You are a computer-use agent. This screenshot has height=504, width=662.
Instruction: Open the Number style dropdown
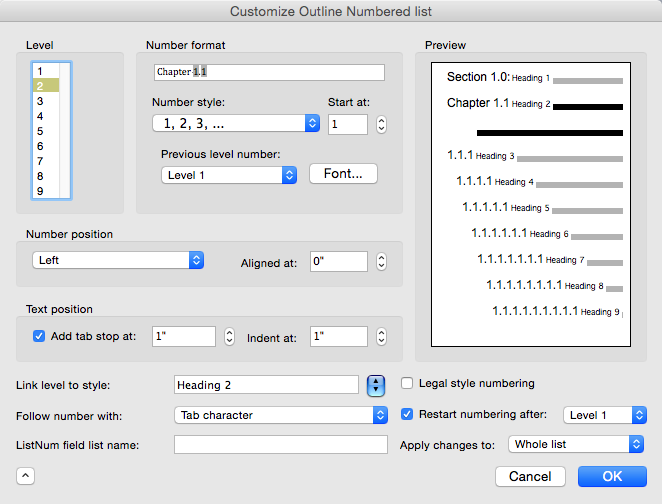click(236, 123)
